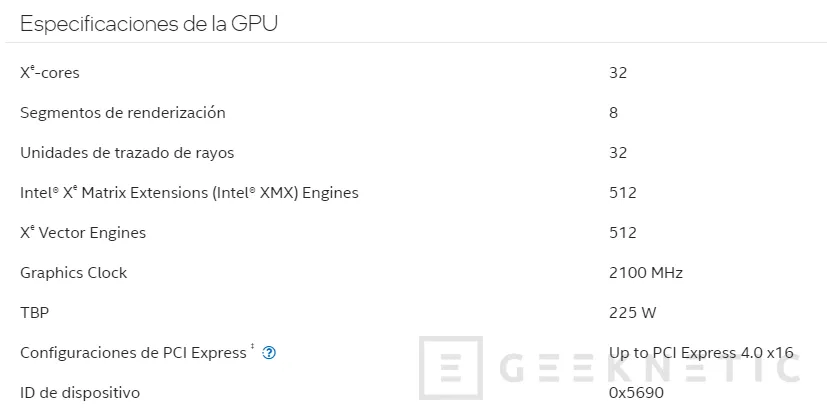Select the Intel XMX Engines label
Screen dimensions: 827x419
[x=189, y=193]
